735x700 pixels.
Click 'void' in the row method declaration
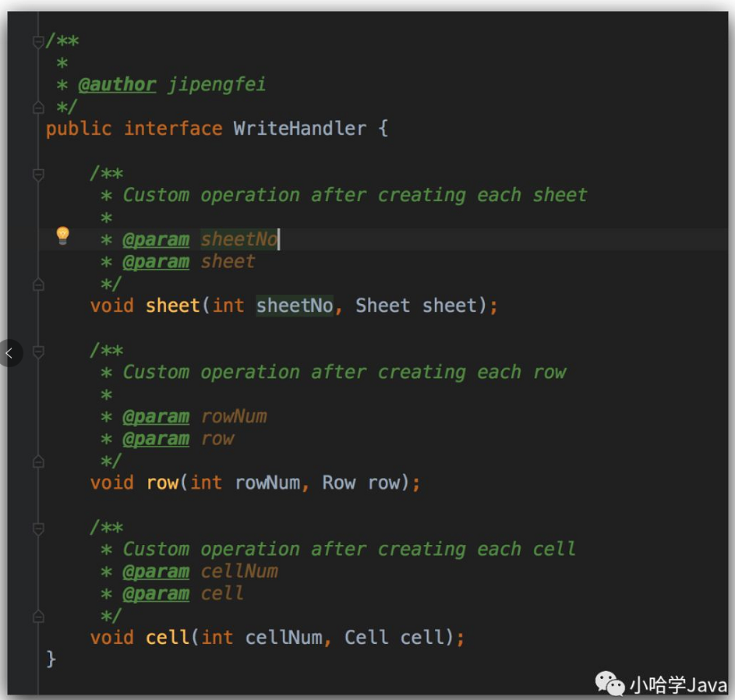[112, 483]
